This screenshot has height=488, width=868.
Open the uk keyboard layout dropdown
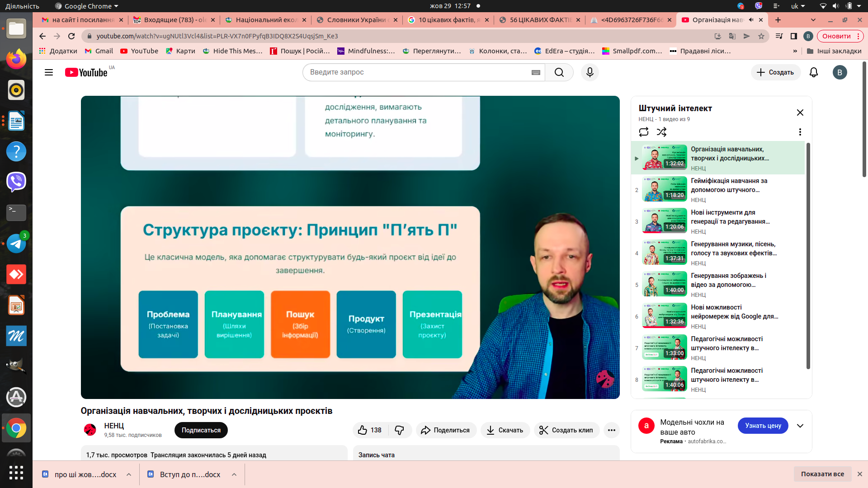[798, 6]
